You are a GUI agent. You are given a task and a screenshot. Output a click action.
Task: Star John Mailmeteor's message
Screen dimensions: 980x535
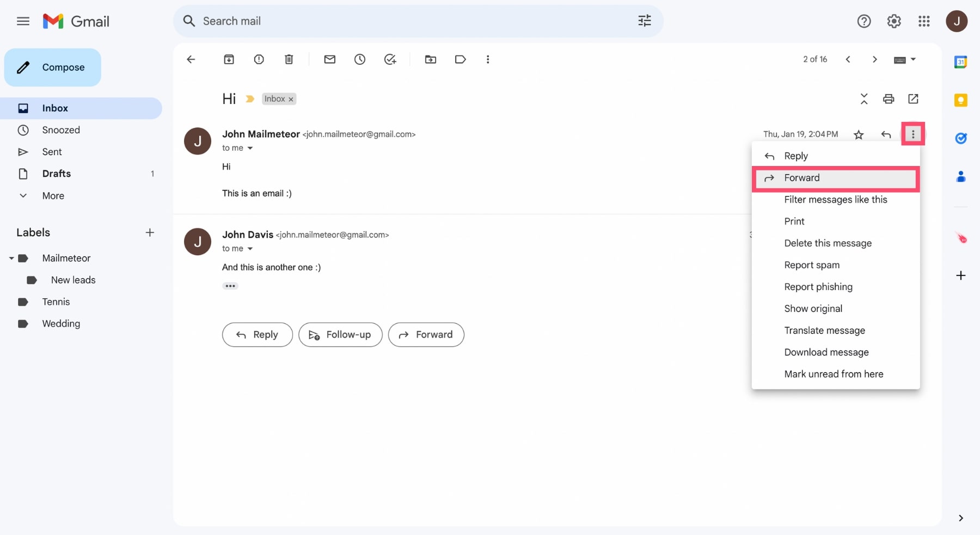click(x=859, y=134)
